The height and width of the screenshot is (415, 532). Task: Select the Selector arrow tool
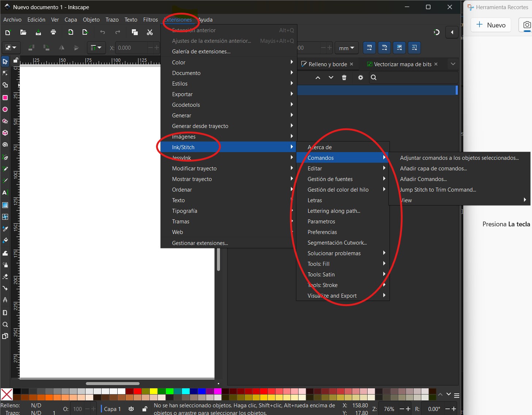coord(5,61)
